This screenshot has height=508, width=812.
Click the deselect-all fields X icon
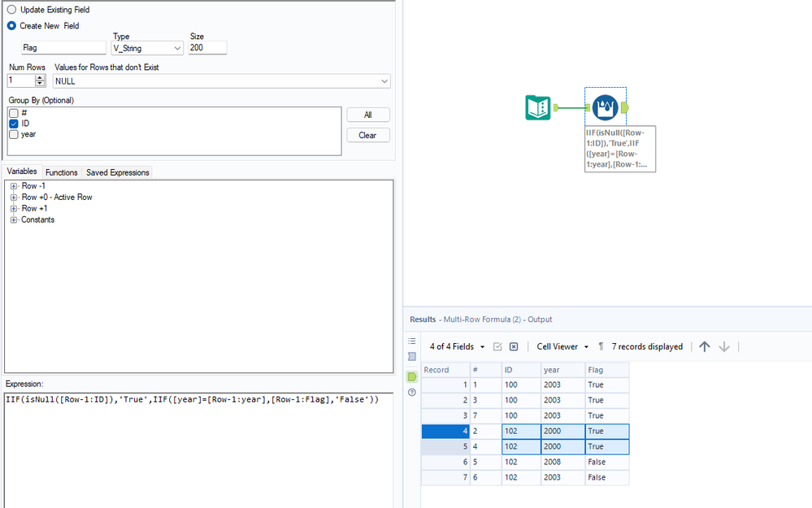[514, 346]
